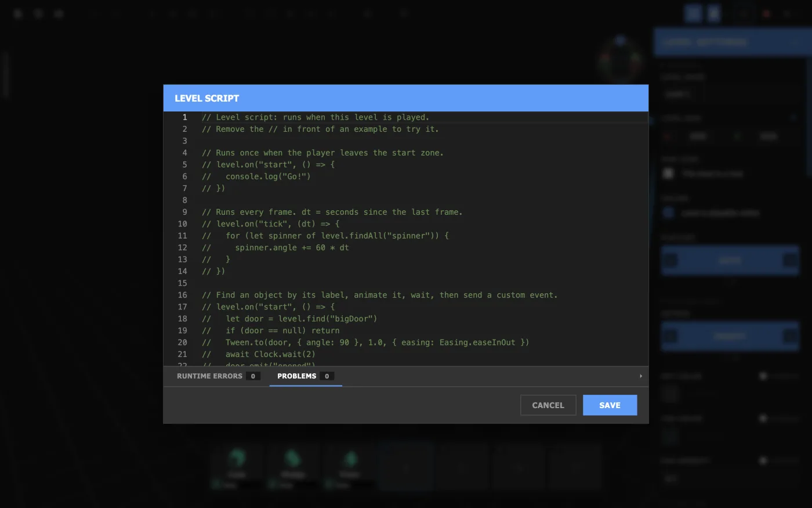812x508 pixels.
Task: Click line number 15 in the gutter
Action: click(x=183, y=283)
